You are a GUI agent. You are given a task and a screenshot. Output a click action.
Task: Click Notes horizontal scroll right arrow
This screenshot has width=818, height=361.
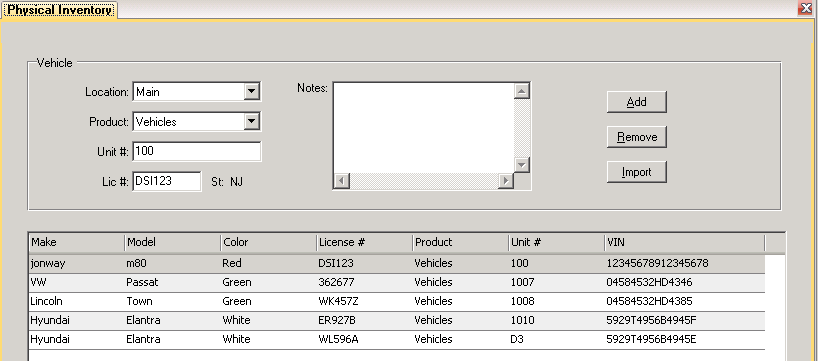[506, 181]
